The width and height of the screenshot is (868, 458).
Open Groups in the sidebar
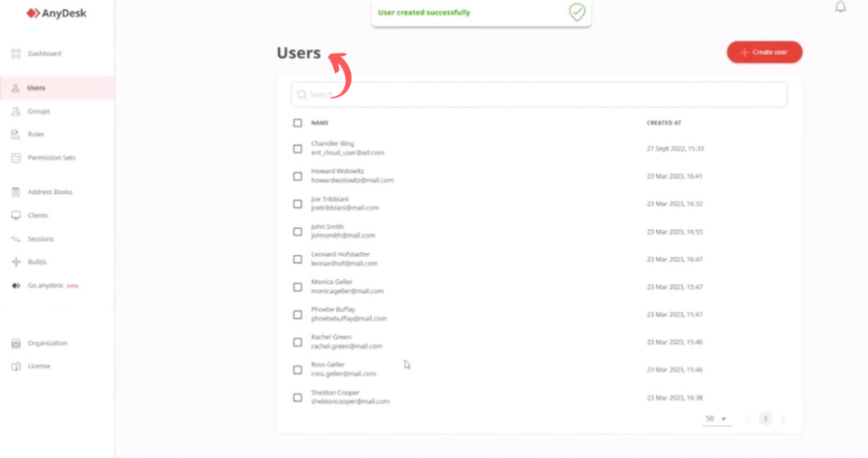39,111
